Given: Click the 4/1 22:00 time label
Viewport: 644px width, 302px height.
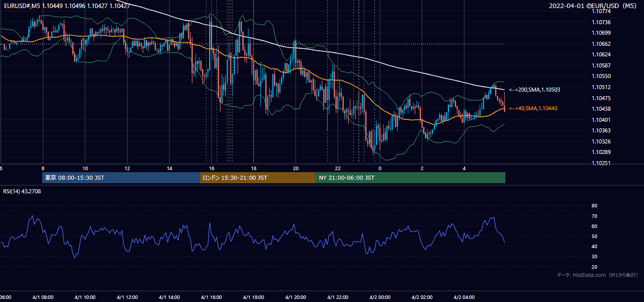Looking at the screenshot, I should tap(338, 297).
